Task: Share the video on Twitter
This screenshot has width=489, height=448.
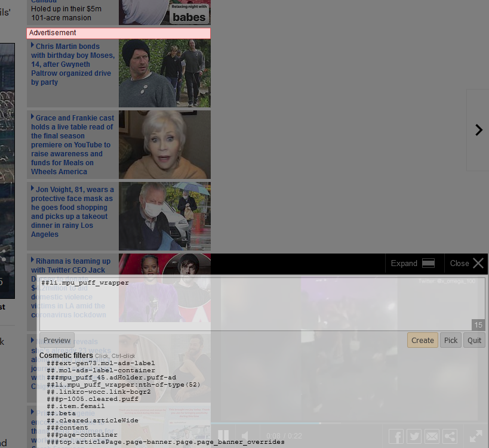Action: click(x=414, y=436)
